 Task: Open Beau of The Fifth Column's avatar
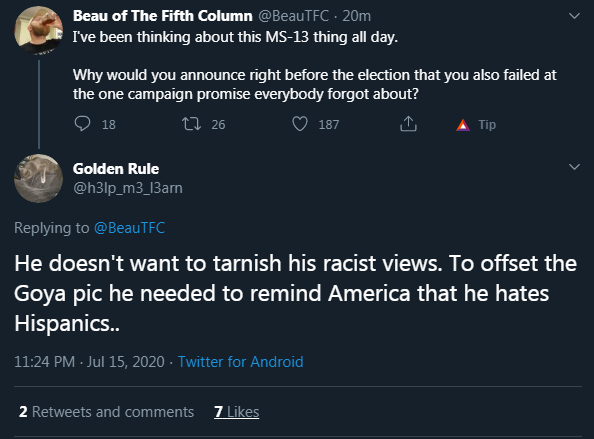point(38,30)
